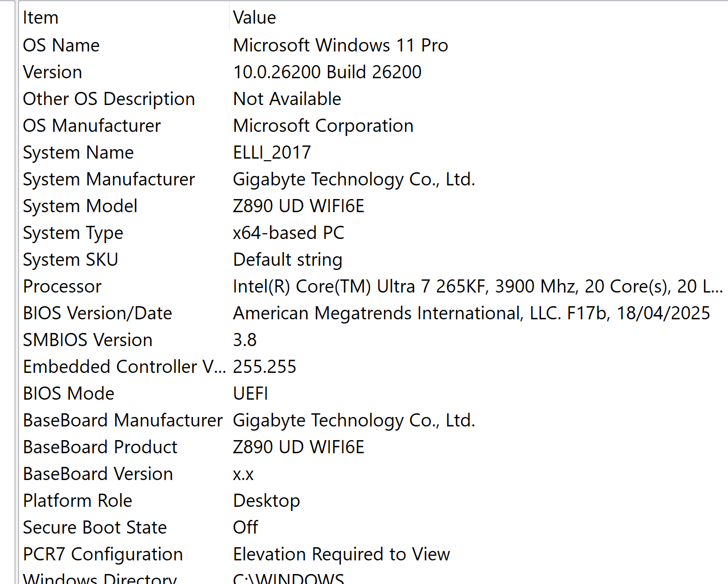The width and height of the screenshot is (728, 584).
Task: Select the Processor row
Action: 62,286
